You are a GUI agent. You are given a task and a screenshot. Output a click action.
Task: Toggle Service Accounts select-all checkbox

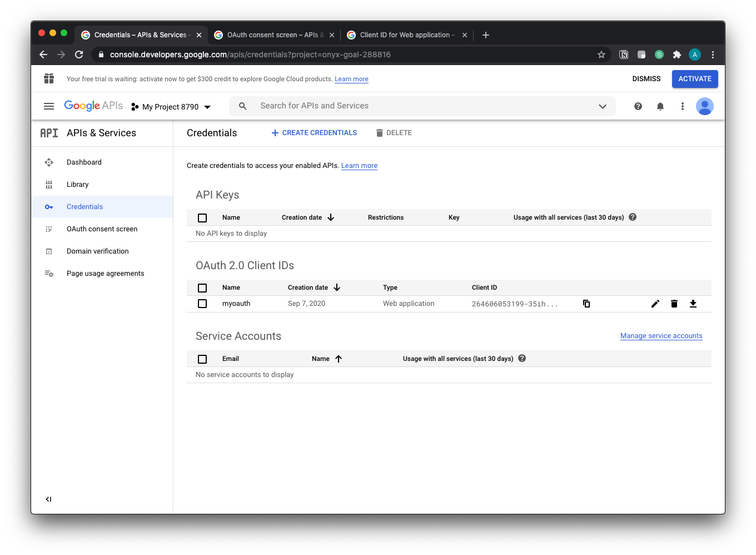(x=202, y=359)
